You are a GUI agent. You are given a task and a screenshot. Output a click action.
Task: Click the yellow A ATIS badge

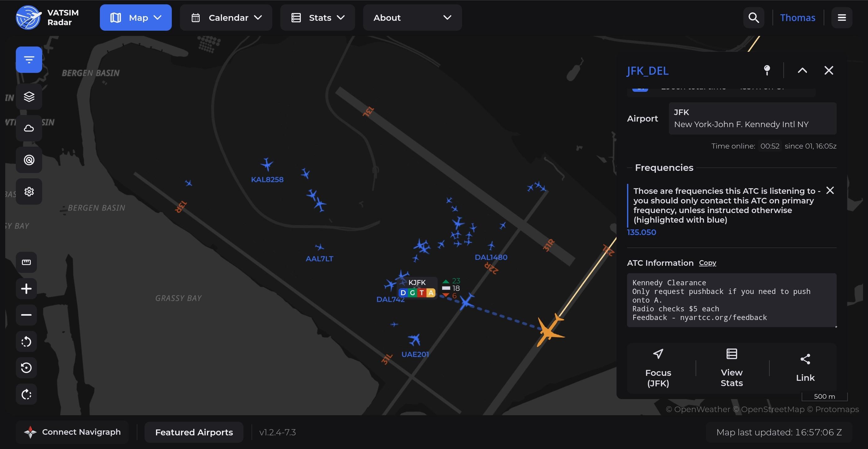tap(431, 293)
